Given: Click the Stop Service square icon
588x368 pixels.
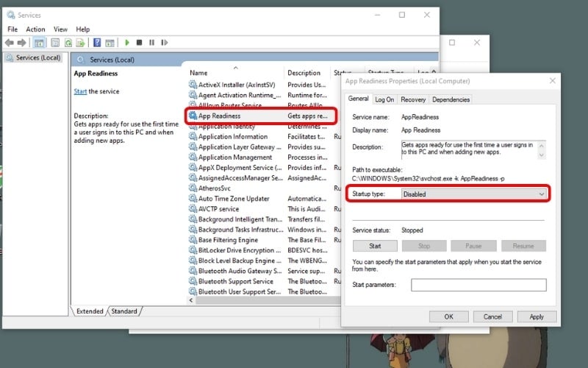Looking at the screenshot, I should click(x=140, y=43).
